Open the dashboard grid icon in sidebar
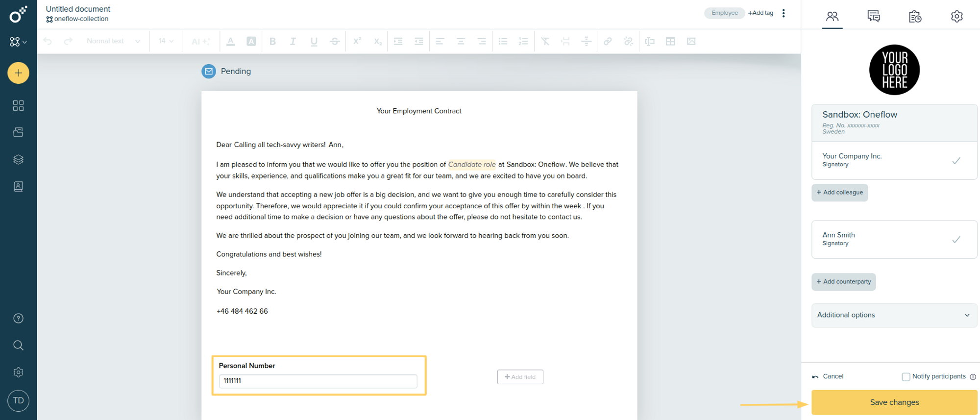The width and height of the screenshot is (980, 420). [x=18, y=105]
